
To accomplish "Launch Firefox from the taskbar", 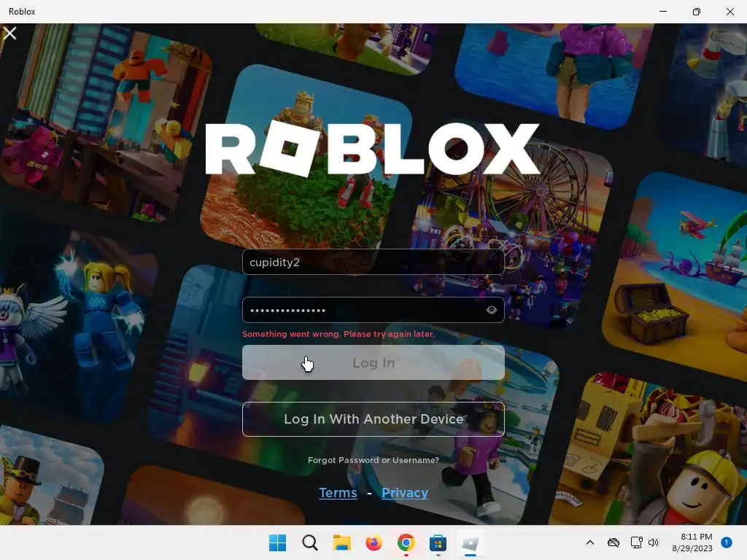I will pyautogui.click(x=373, y=542).
